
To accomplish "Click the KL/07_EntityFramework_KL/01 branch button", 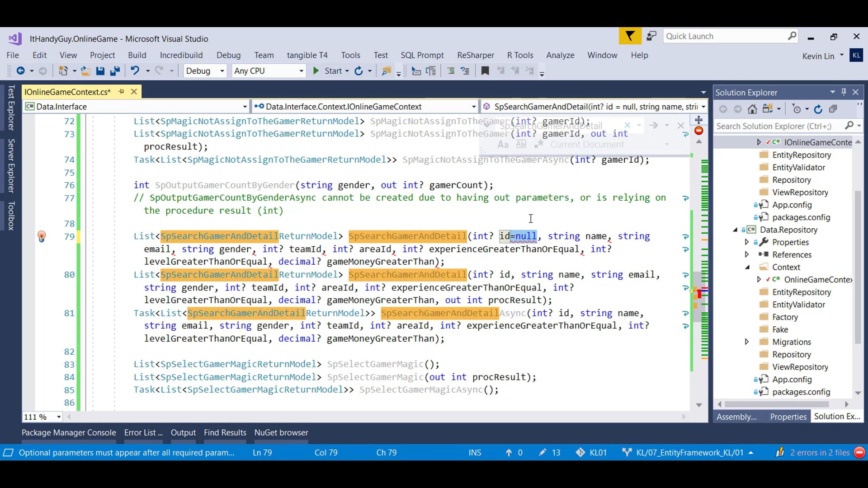I will 689,453.
